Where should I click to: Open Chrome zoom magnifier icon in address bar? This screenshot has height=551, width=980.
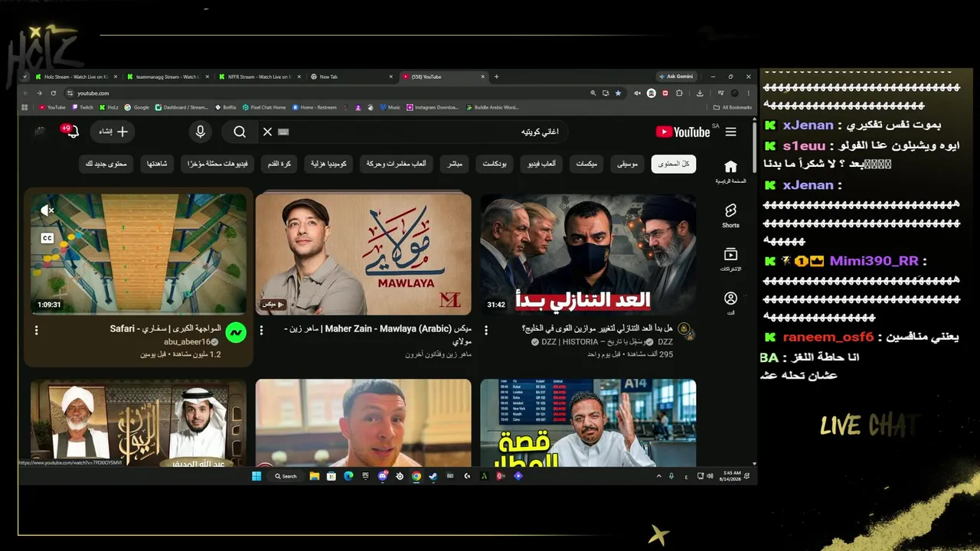point(593,93)
